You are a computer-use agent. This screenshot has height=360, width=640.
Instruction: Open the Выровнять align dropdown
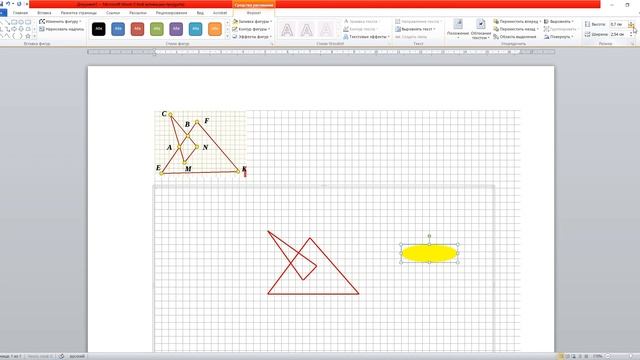click(x=559, y=21)
